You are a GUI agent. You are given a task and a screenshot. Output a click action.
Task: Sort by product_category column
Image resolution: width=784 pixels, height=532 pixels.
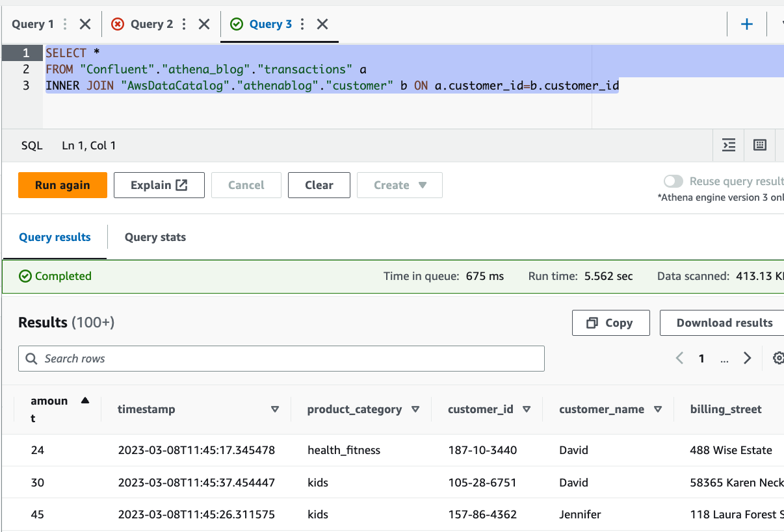click(x=415, y=409)
